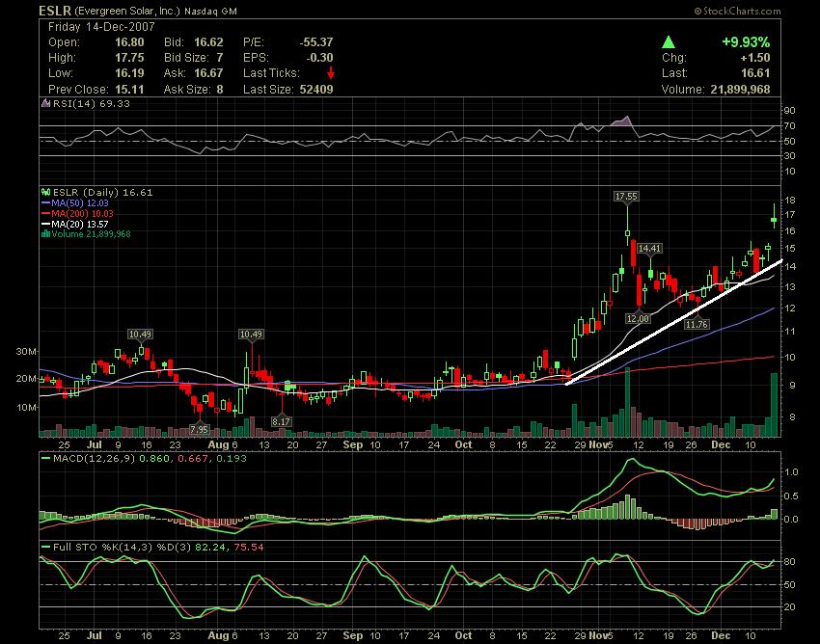Image resolution: width=820 pixels, height=644 pixels.
Task: Click the Bid value 16.62
Action: point(208,42)
